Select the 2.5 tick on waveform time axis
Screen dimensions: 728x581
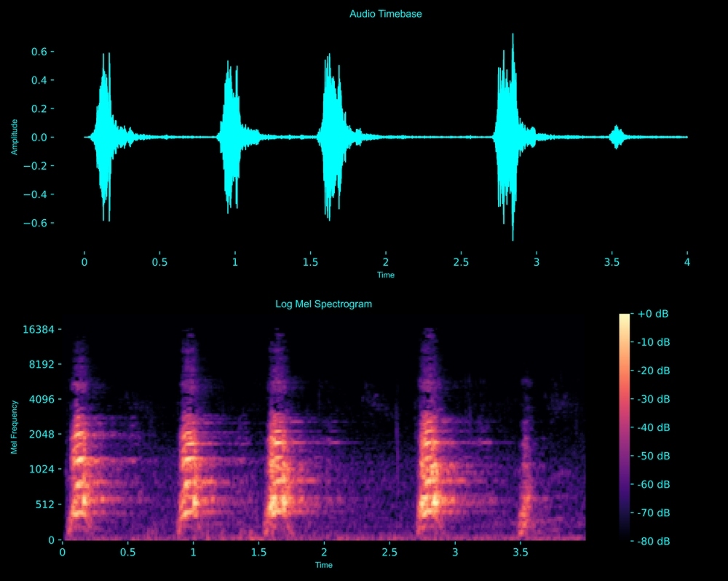(461, 261)
